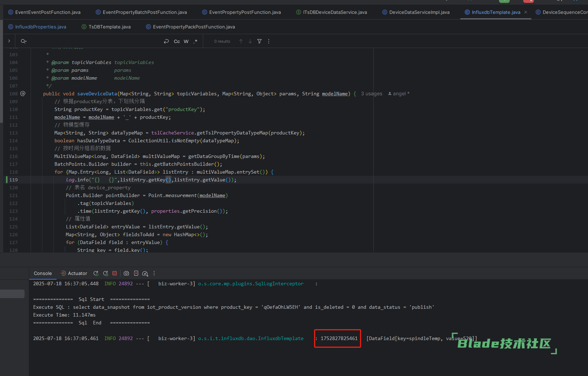Viewport: 588px width, 376px height.
Task: Open DeviceDataServiceImpl.java tab
Action: tap(416, 12)
